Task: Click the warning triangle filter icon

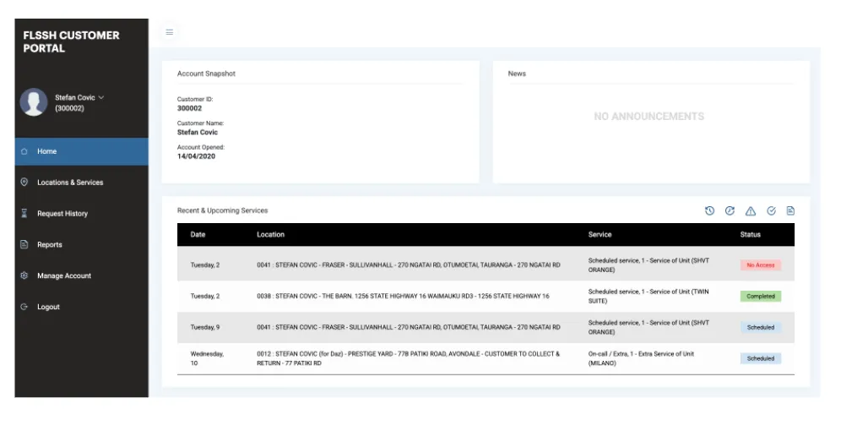Action: (750, 211)
